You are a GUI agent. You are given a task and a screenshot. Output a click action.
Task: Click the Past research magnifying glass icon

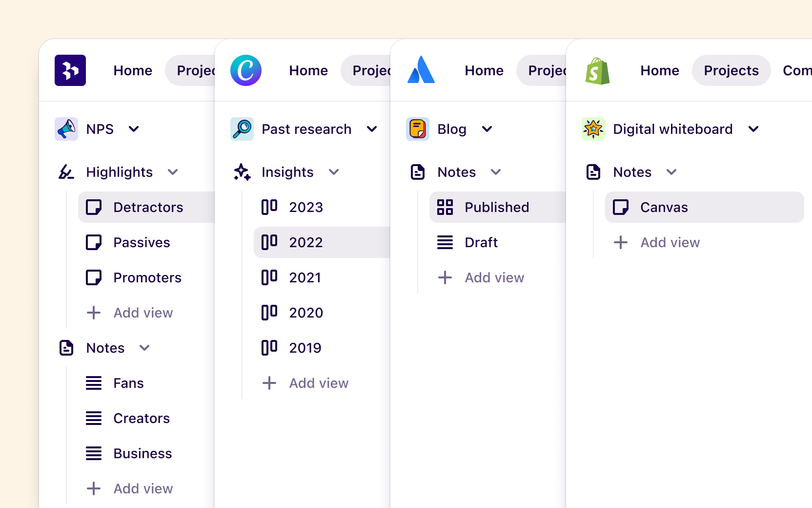coord(242,129)
